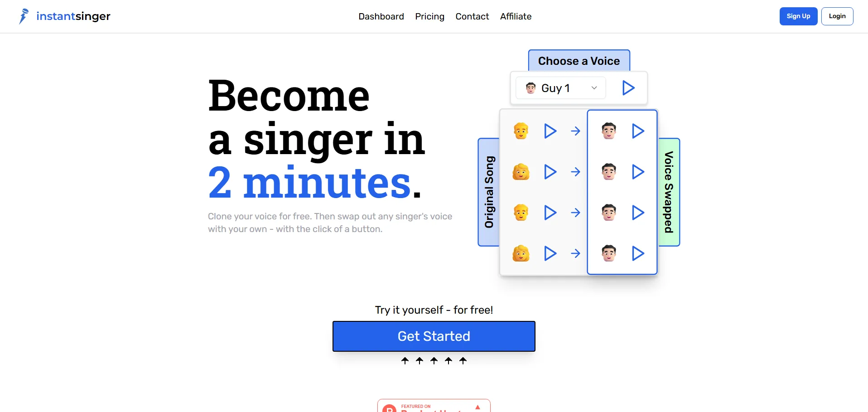Open the Contact page
This screenshot has width=868, height=412.
tap(472, 16)
